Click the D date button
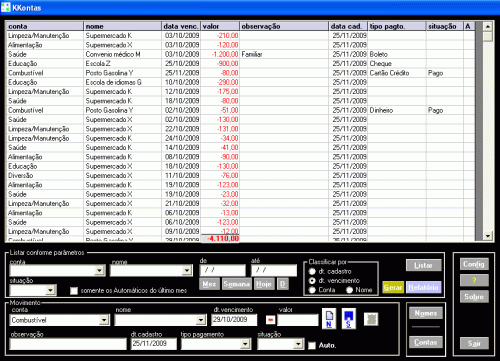The image size is (500, 361). (283, 284)
